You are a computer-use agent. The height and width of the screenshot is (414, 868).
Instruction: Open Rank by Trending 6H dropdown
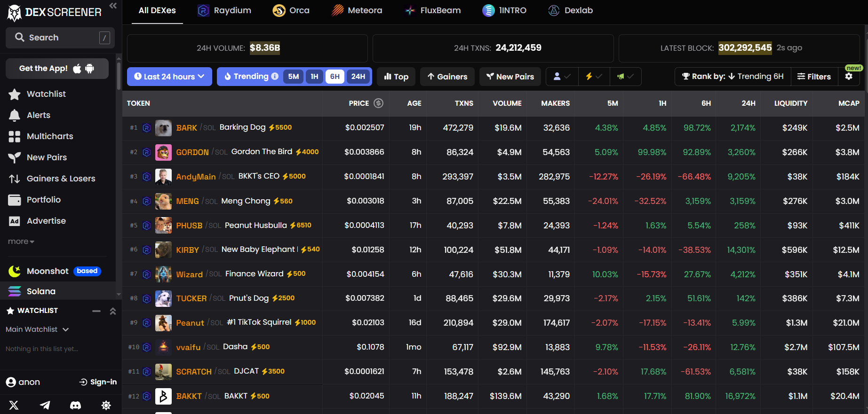[x=733, y=76]
